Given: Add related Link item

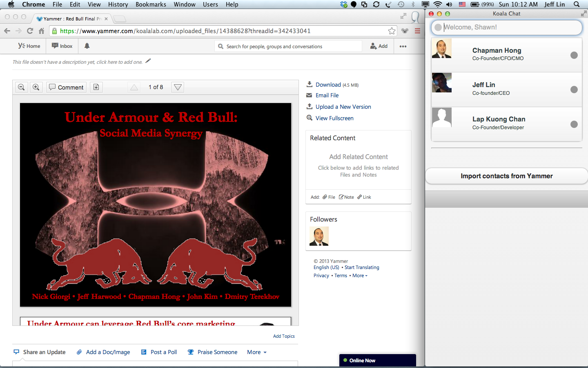Looking at the screenshot, I should 364,197.
